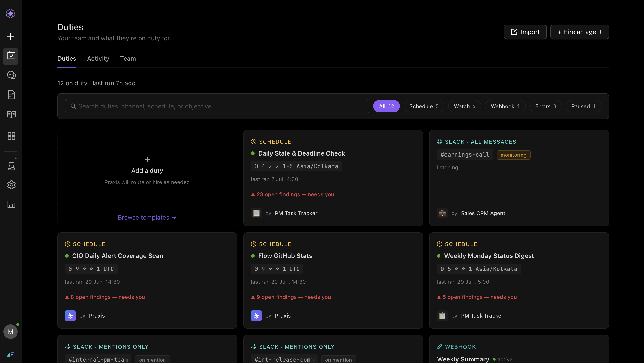Show only Paused duties
Screen dimensions: 644x363
click(x=583, y=106)
